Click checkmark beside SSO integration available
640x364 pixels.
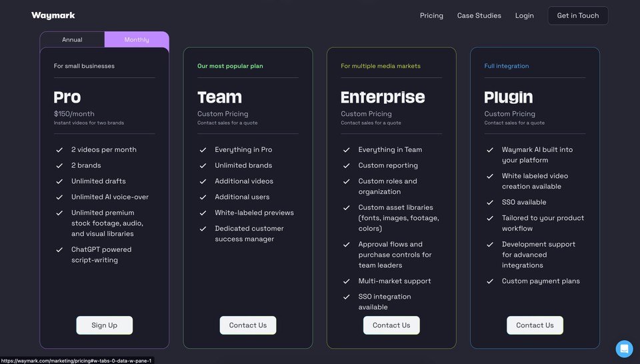point(347,297)
